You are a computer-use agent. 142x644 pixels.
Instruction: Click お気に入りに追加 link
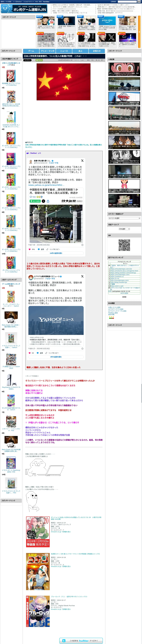[114, 307]
